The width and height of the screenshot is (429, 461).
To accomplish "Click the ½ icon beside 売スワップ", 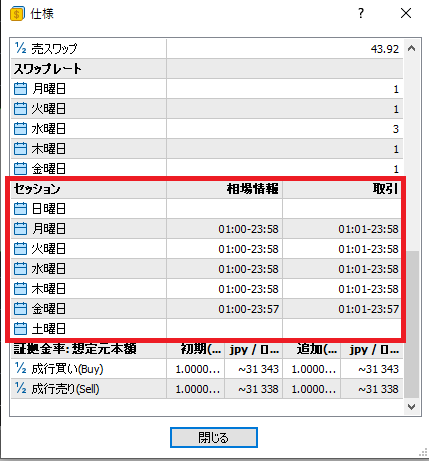I will (x=20, y=48).
